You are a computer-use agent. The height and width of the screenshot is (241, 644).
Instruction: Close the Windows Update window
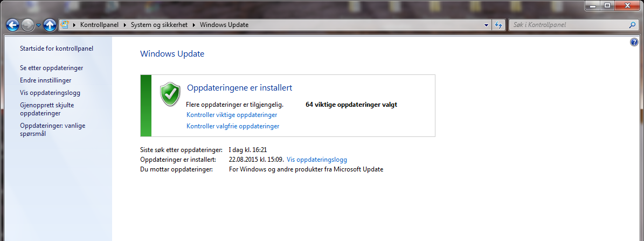pyautogui.click(x=627, y=5)
